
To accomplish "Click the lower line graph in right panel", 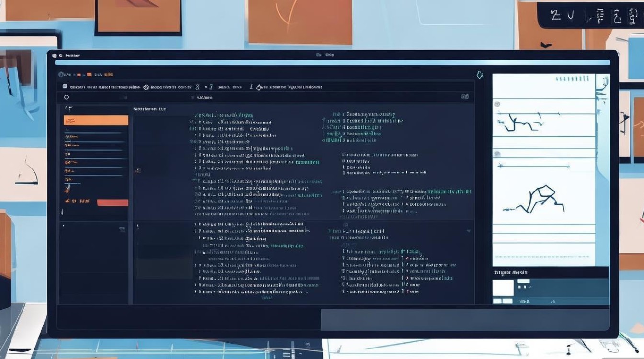I will click(x=534, y=200).
